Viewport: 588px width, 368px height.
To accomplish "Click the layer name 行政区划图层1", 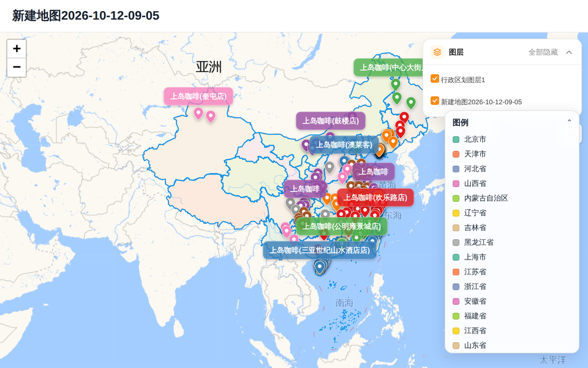I will pyautogui.click(x=463, y=80).
